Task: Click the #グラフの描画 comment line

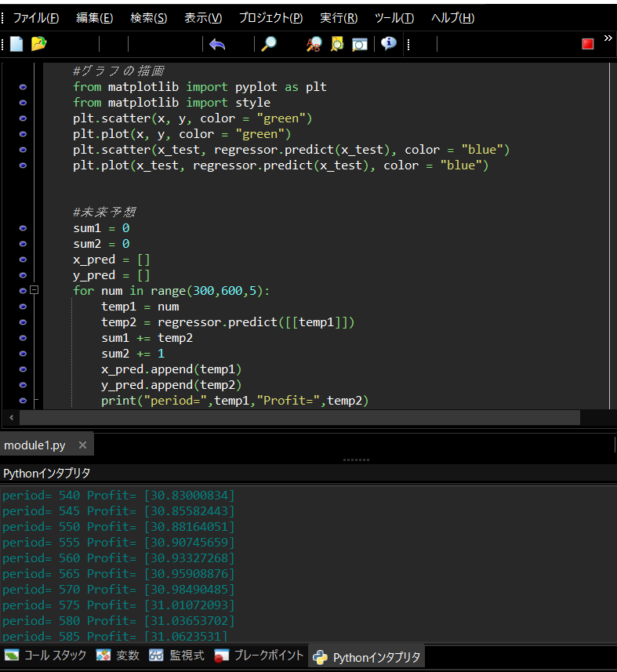Action: point(118,71)
